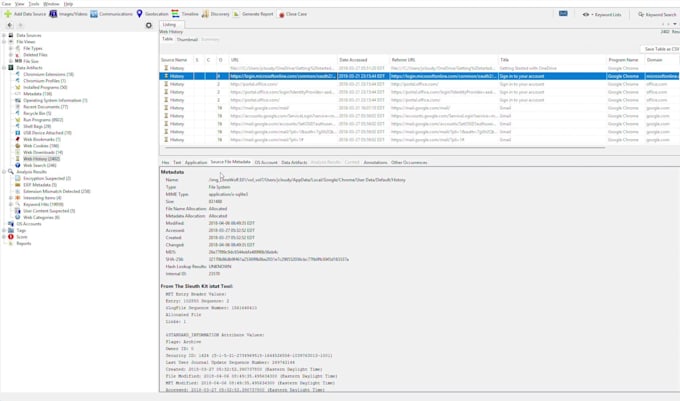Select Chromium Extensions in the tree
Screen dimensions: 680x401
pyautogui.click(x=49, y=74)
